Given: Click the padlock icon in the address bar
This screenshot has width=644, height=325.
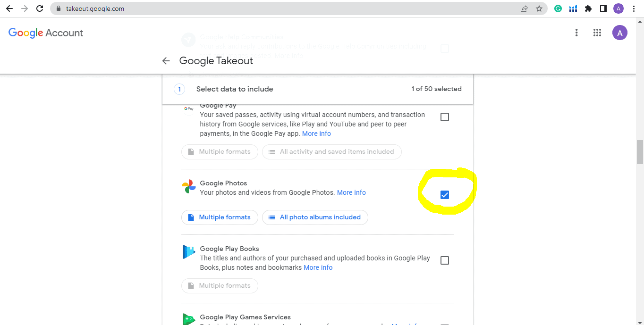Looking at the screenshot, I should (x=59, y=8).
